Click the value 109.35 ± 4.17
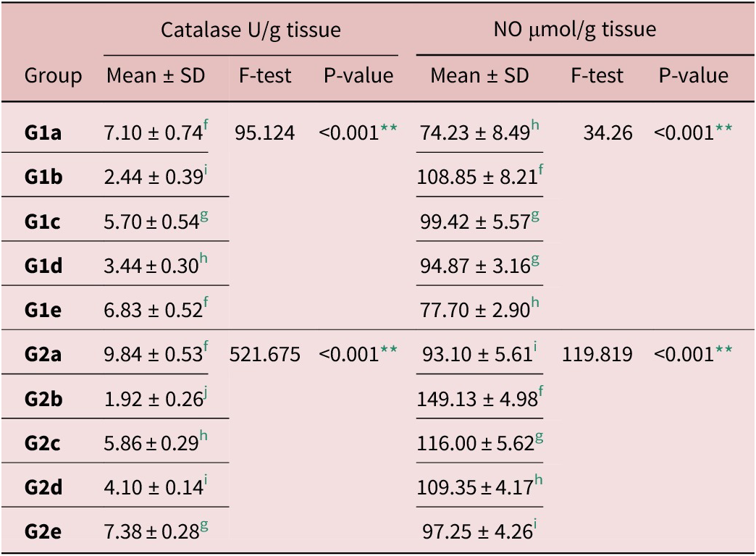 [x=475, y=487]
